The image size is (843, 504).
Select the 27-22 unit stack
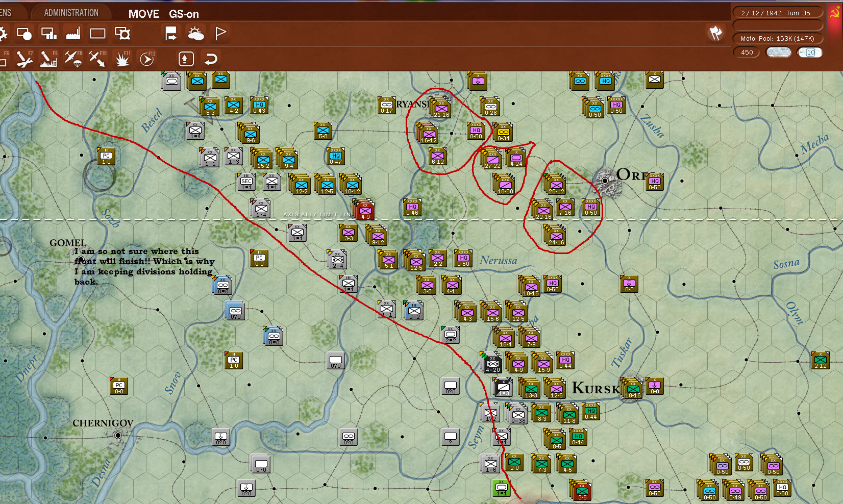pos(492,159)
